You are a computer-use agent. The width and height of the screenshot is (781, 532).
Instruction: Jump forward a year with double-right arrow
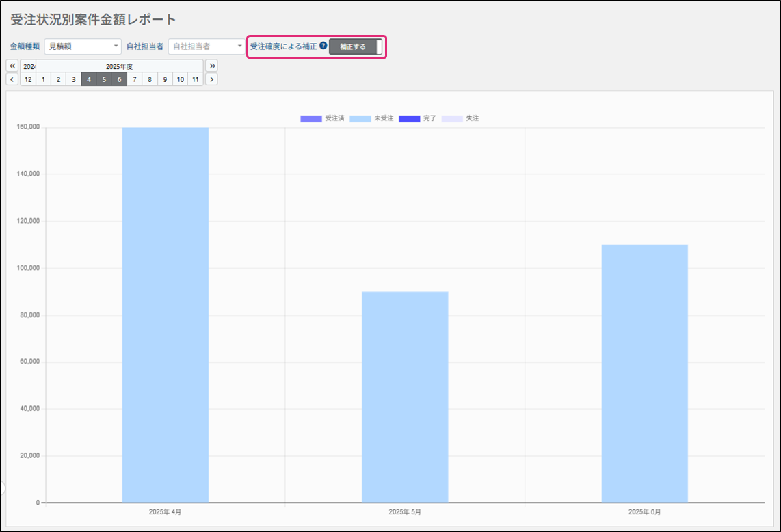coord(212,66)
